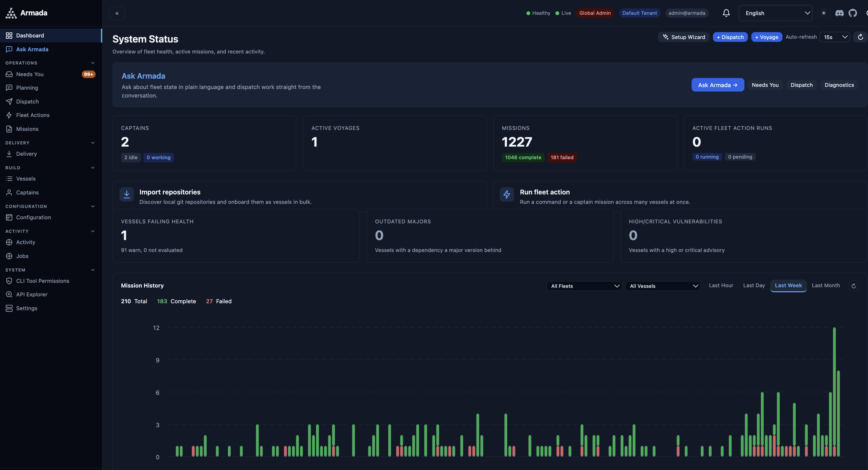The height and width of the screenshot is (470, 868).
Task: Click the Jobs globe icon in the sidebar
Action: click(x=9, y=256)
